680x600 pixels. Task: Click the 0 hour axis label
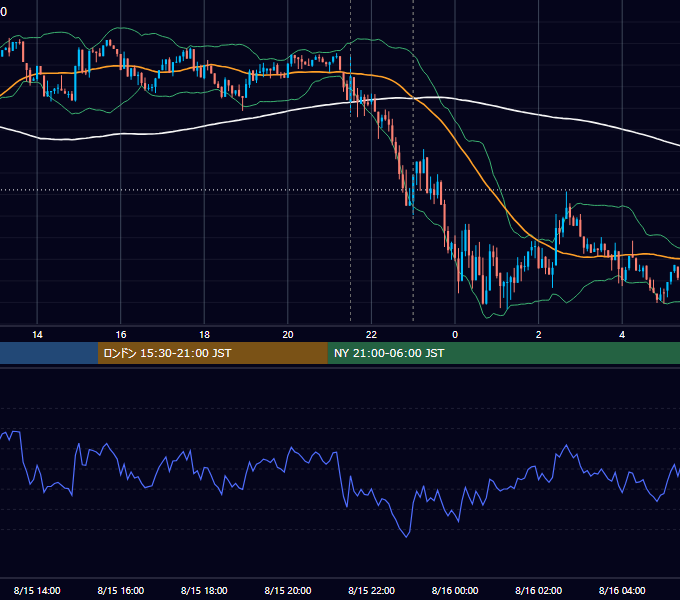[x=455, y=335]
